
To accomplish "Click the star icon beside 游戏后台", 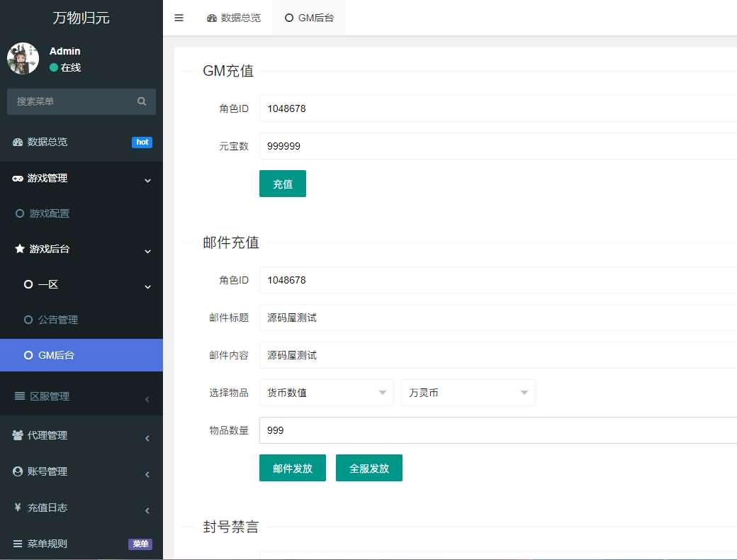I will pos(20,249).
